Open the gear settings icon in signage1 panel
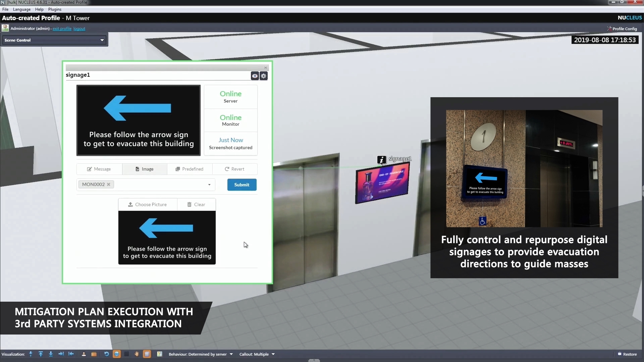 click(264, 76)
